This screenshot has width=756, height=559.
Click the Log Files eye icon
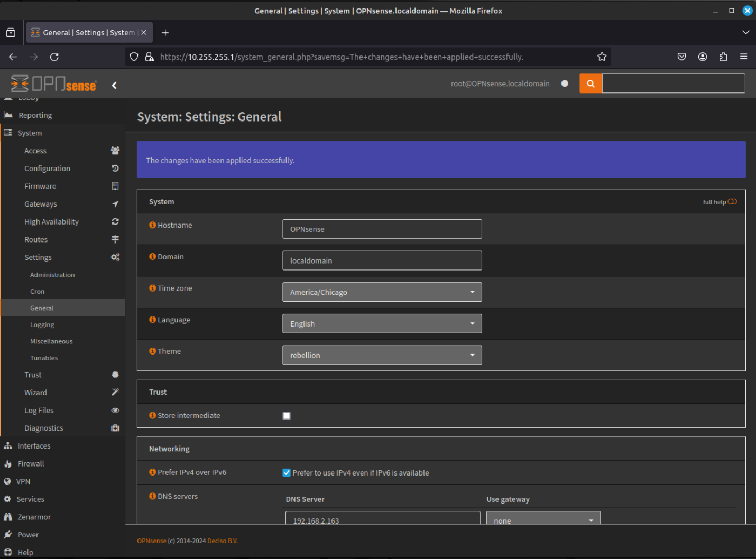pyautogui.click(x=115, y=410)
